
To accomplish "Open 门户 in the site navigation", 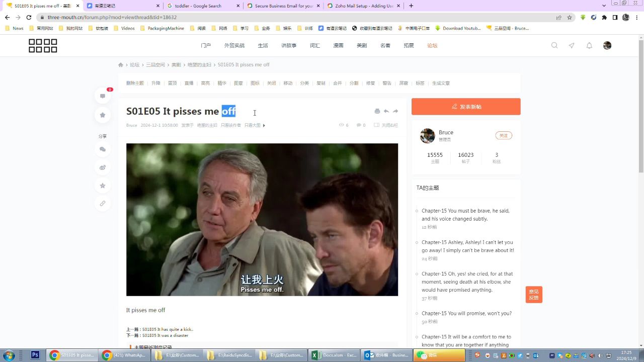I will point(206,46).
